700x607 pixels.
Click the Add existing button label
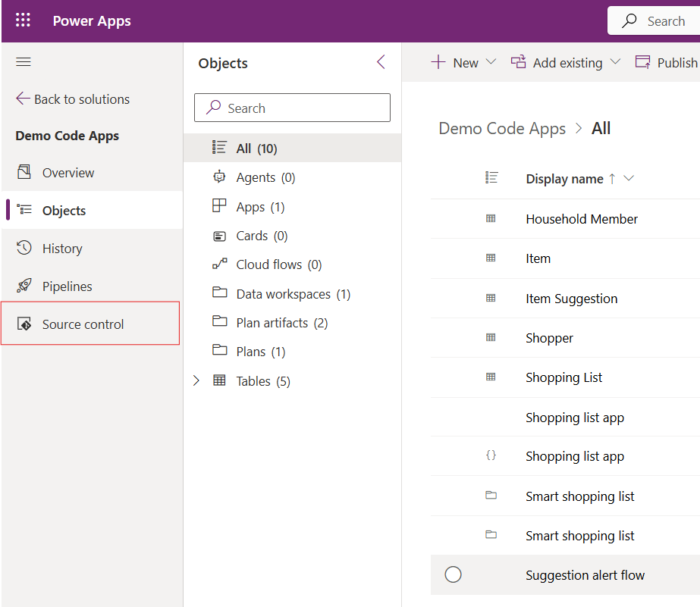tap(567, 63)
